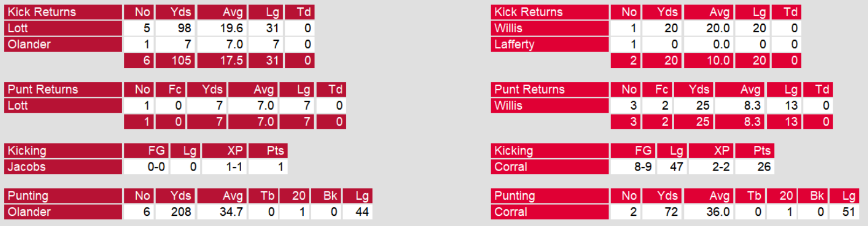
Task: Click Corral in the Punting table
Action: (x=510, y=212)
